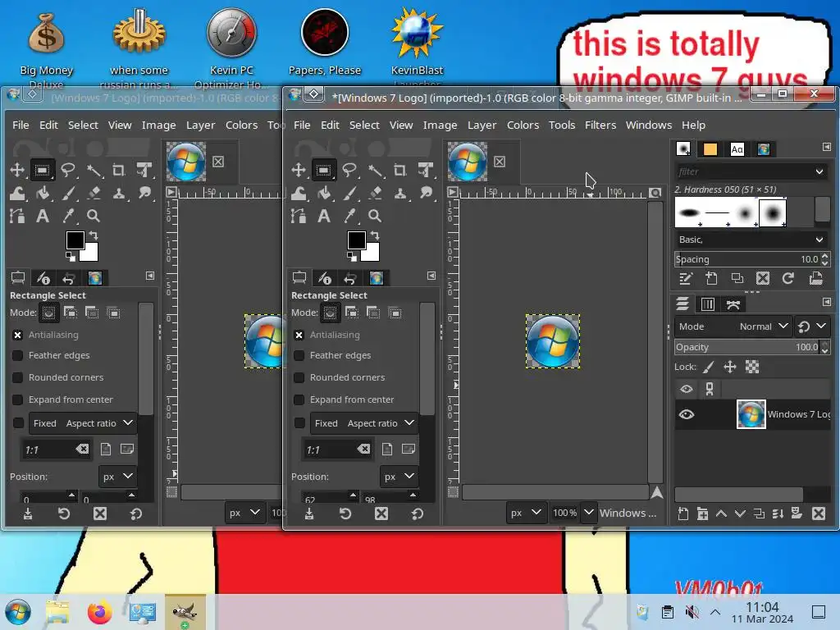Select the Text tool in back GIMP window
The height and width of the screenshot is (630, 840).
(x=43, y=216)
